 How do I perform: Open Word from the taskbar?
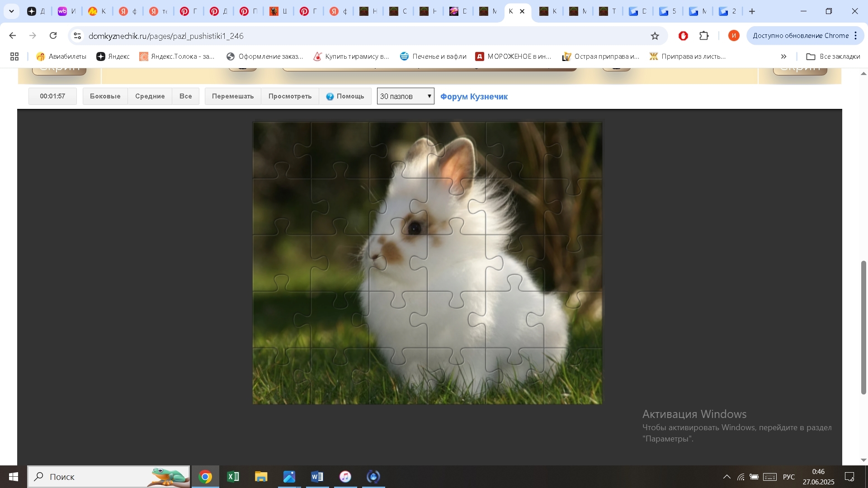[317, 477]
